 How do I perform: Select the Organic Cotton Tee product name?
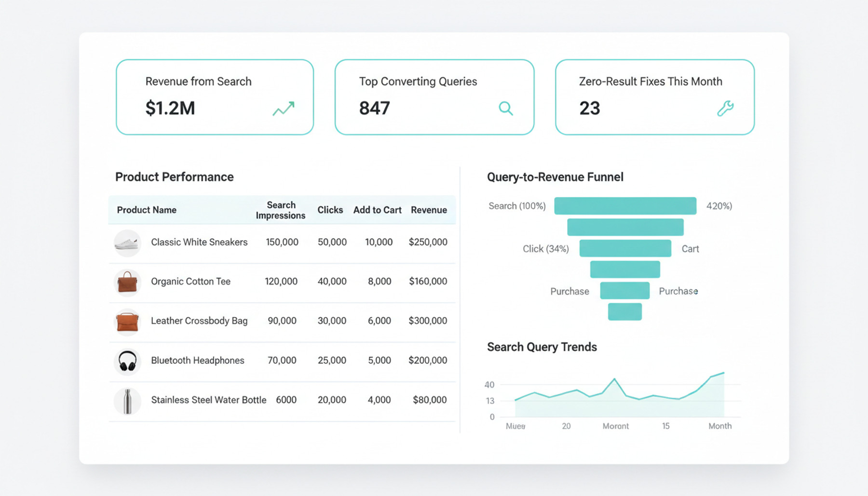tap(191, 282)
